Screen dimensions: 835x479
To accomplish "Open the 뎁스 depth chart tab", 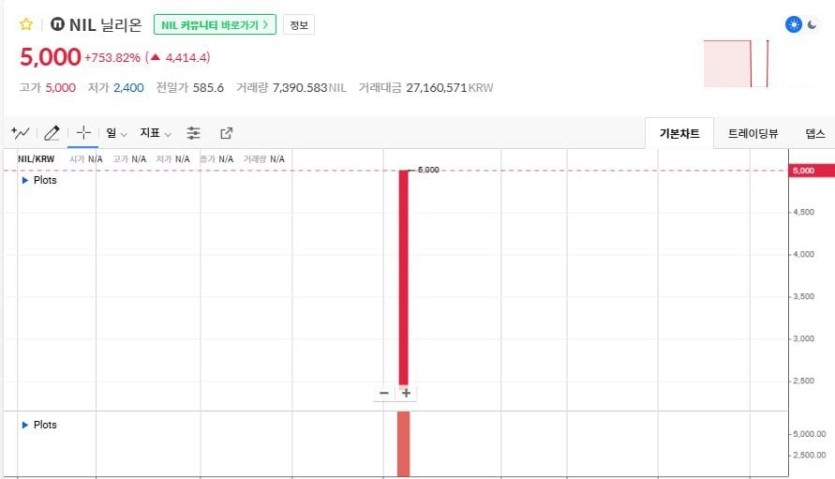I will pos(814,133).
